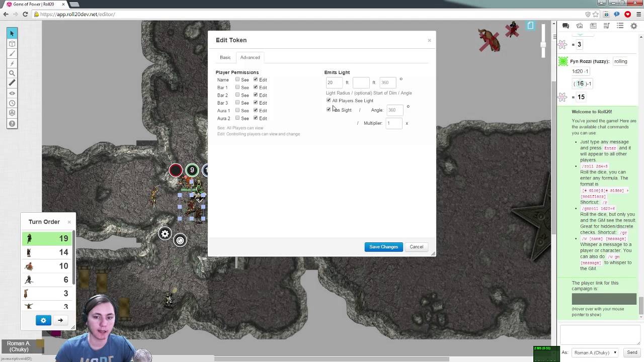Click the Gems of Power browser tab
This screenshot has height=362, width=644.
point(34,4)
